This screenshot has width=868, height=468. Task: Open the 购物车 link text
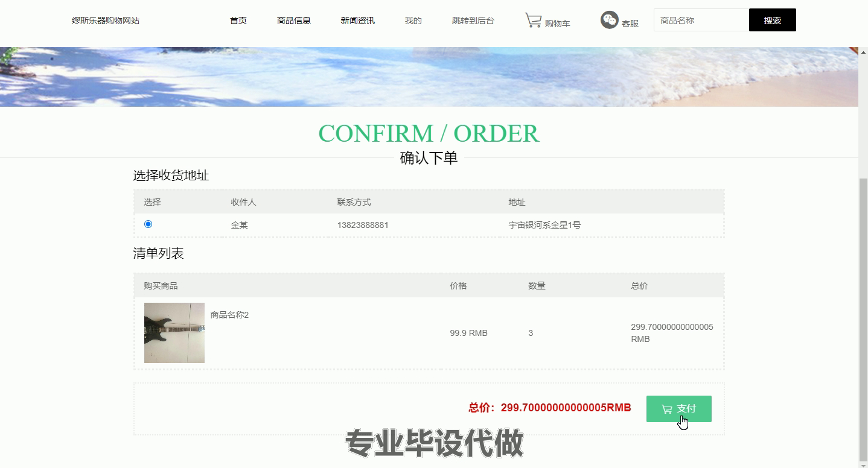(557, 24)
